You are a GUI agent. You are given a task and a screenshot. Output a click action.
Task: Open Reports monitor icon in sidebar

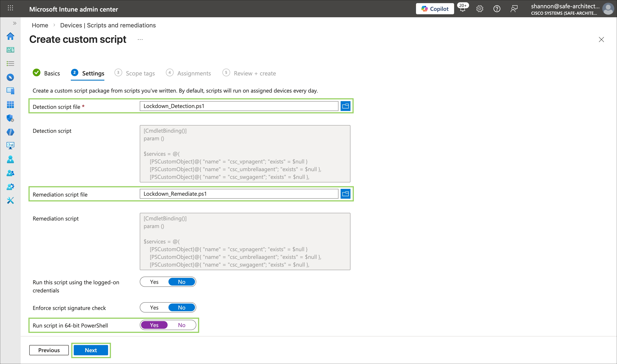click(10, 146)
